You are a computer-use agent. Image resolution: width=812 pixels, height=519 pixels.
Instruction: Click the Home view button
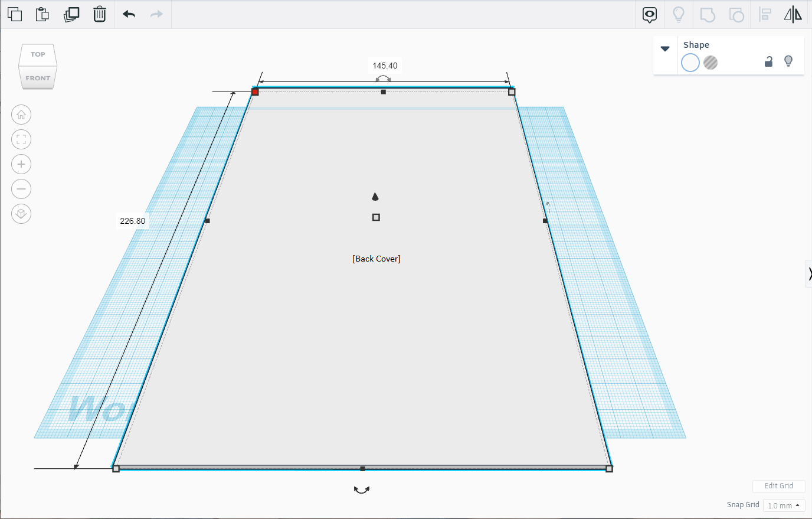click(x=21, y=115)
